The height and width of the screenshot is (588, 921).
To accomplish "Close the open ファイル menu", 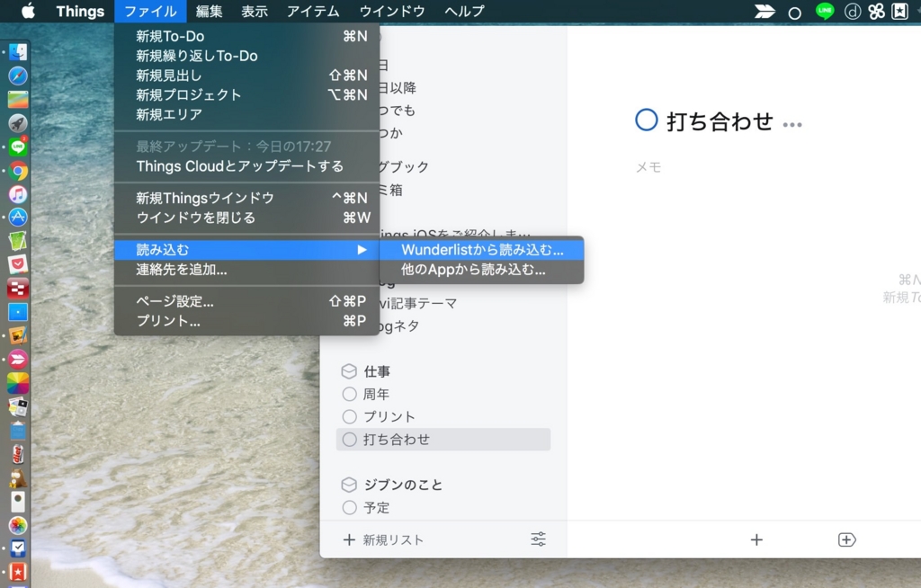I will pyautogui.click(x=150, y=11).
